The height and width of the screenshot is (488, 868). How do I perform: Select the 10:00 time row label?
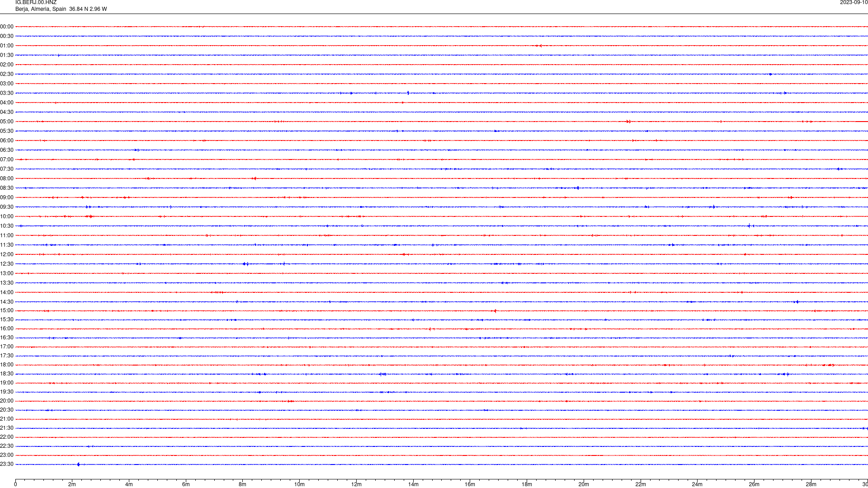(7, 216)
